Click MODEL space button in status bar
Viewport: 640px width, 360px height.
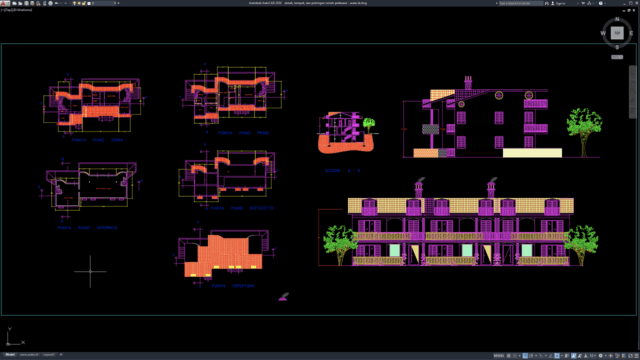[499, 356]
